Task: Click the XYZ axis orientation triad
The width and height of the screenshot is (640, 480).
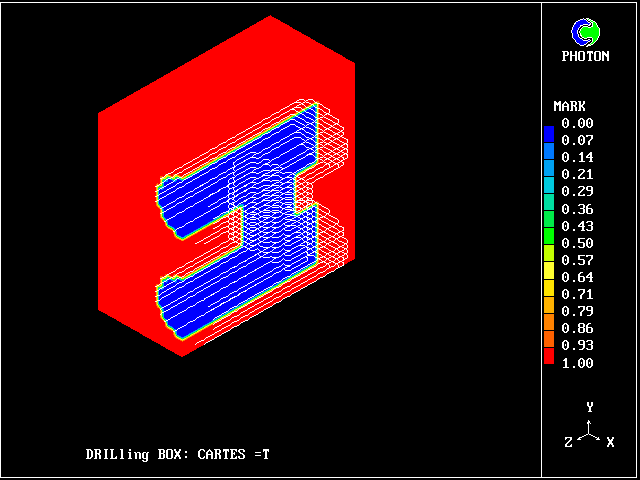Action: (590, 431)
